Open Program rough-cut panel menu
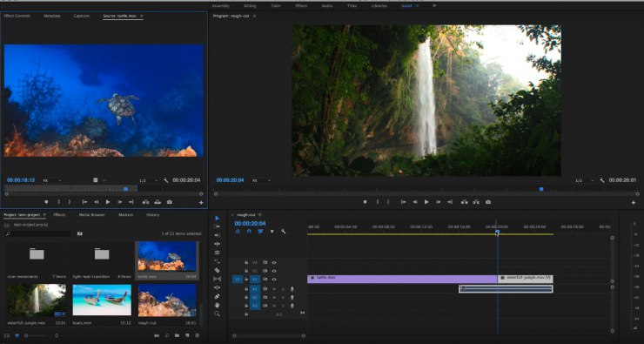Viewport: 644px width, 344px height. 254,16
